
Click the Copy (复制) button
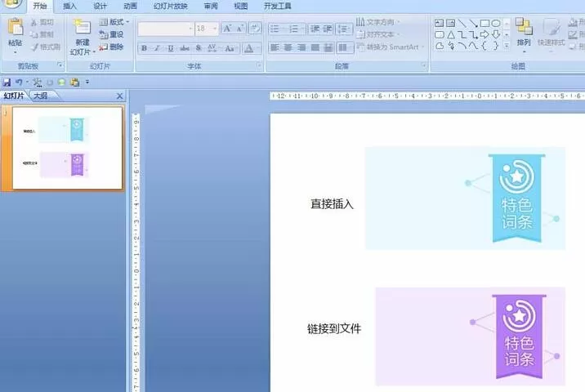tap(42, 34)
